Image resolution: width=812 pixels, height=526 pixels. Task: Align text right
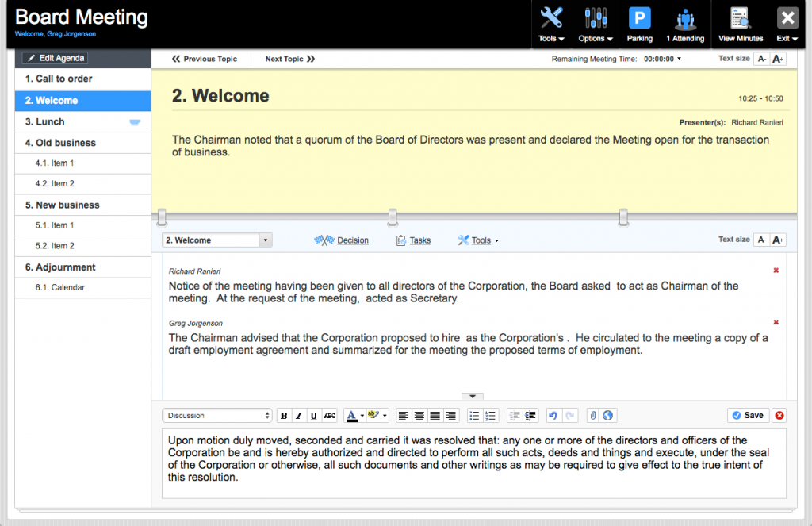pos(451,416)
